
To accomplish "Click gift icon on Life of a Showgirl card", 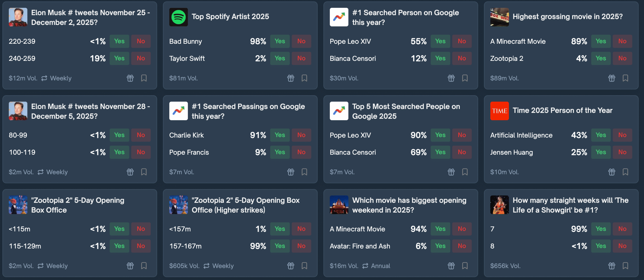I will [x=612, y=266].
